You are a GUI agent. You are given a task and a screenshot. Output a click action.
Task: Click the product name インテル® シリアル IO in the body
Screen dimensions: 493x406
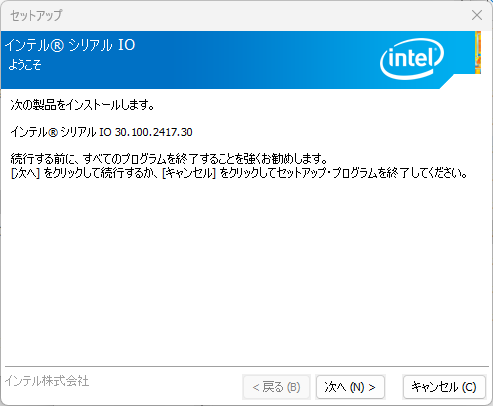pyautogui.click(x=61, y=132)
